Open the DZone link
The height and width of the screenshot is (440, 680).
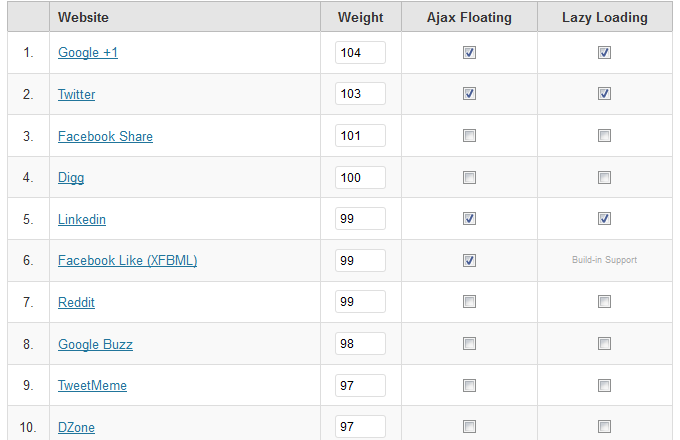(x=76, y=427)
